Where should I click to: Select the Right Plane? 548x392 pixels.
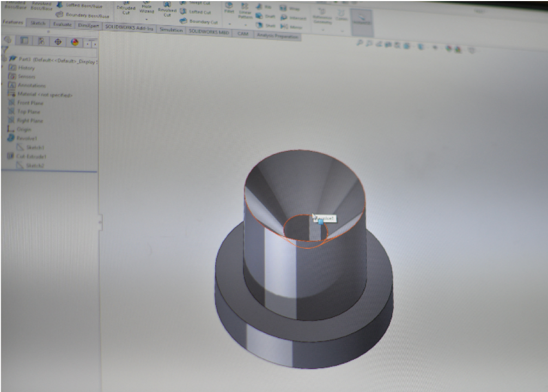tap(25, 120)
